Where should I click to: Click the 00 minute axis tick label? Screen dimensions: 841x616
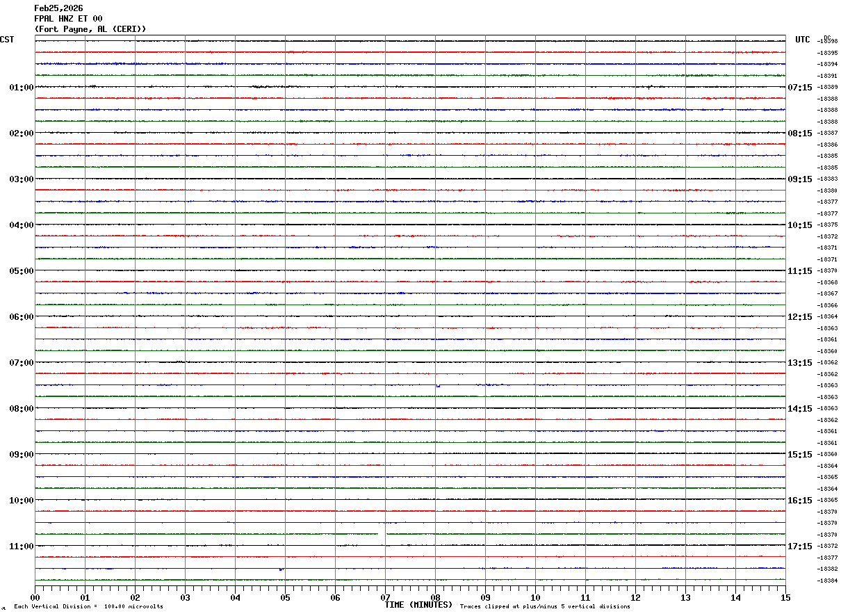pyautogui.click(x=35, y=597)
